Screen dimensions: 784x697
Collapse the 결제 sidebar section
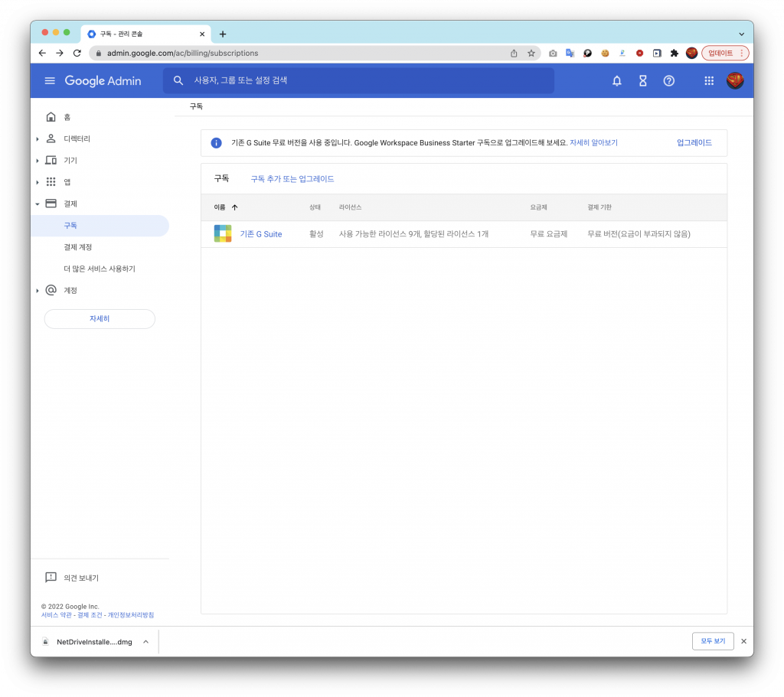coord(38,204)
